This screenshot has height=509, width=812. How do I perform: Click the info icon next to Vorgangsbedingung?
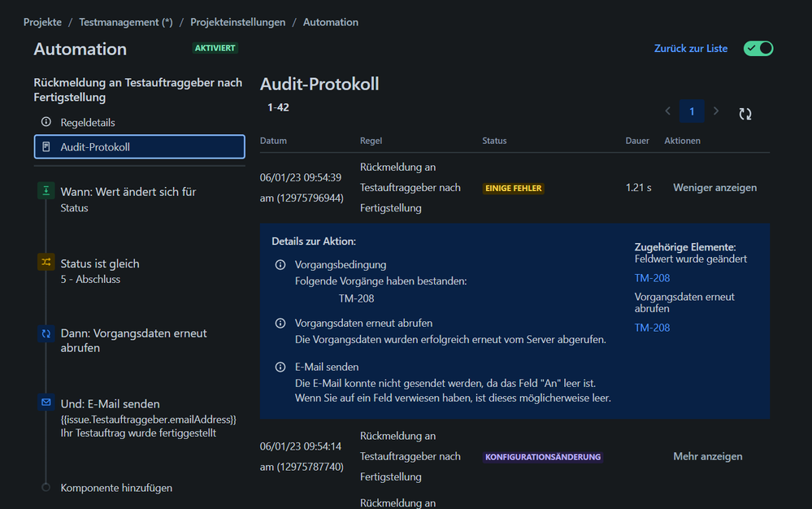(280, 264)
